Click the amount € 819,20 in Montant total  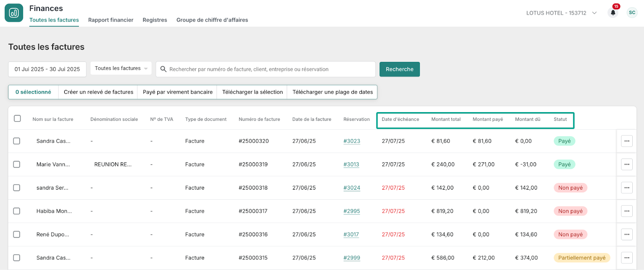tap(442, 211)
